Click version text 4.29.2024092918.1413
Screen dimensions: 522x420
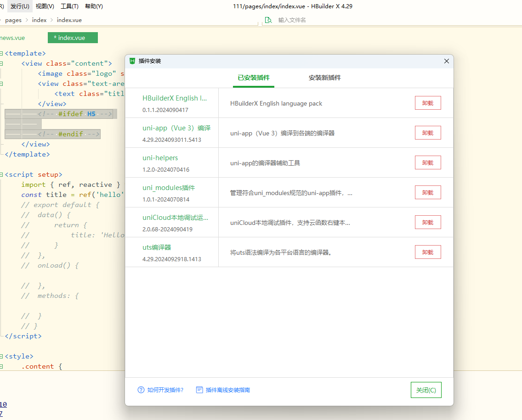pyautogui.click(x=172, y=259)
